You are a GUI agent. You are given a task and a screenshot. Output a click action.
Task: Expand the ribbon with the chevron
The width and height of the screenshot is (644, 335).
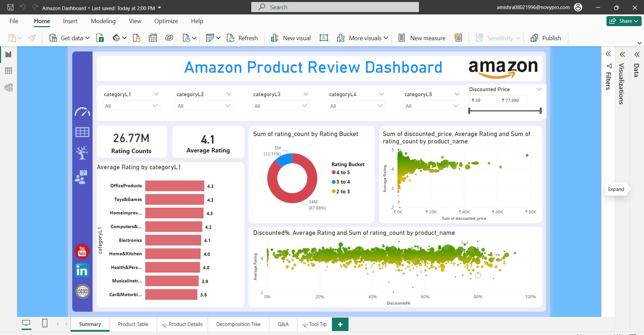(x=639, y=43)
